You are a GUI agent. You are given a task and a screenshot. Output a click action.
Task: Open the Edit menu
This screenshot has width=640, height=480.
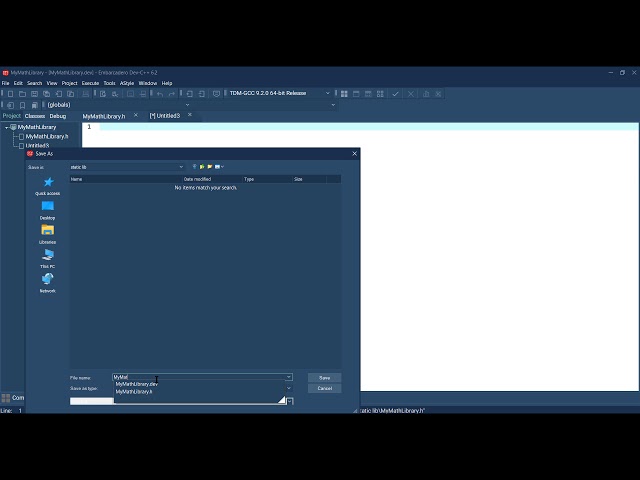(18, 83)
